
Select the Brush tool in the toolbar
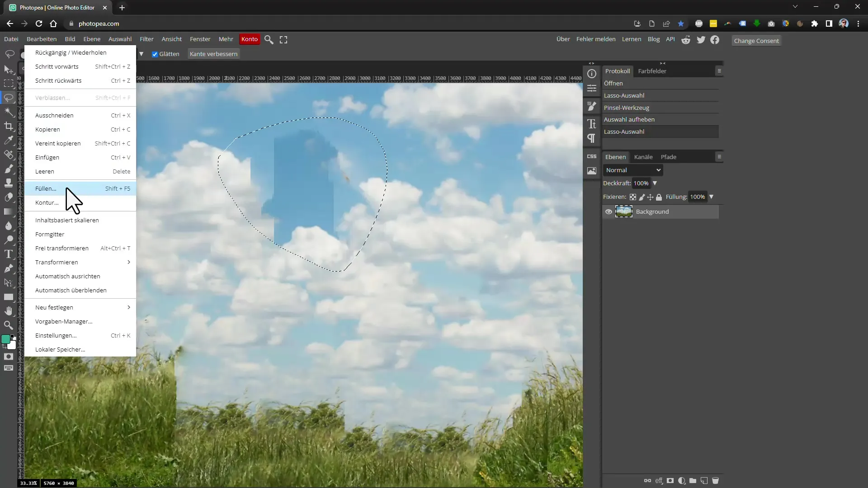pos(9,169)
